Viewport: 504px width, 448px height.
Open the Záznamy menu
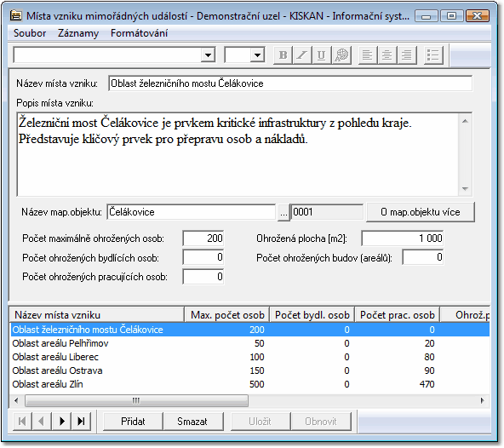[78, 33]
